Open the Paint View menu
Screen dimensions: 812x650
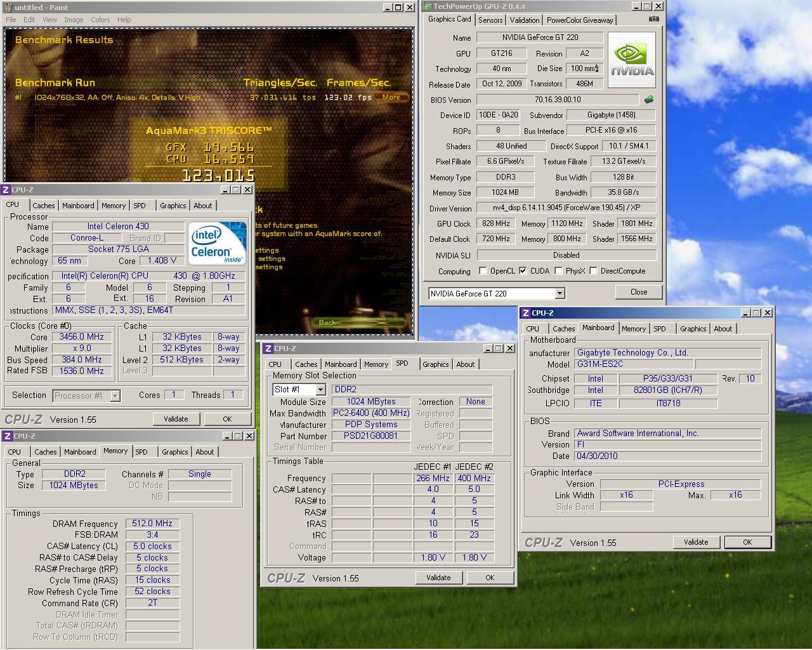[x=49, y=20]
